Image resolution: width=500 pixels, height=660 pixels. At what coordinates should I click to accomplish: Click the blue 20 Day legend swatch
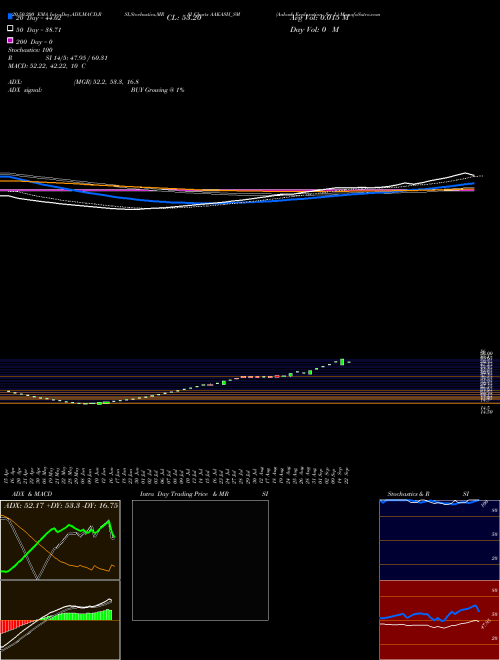tap(10, 17)
